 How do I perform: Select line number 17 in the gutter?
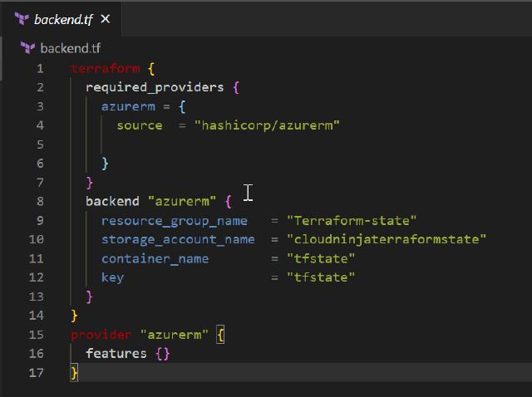(37, 372)
